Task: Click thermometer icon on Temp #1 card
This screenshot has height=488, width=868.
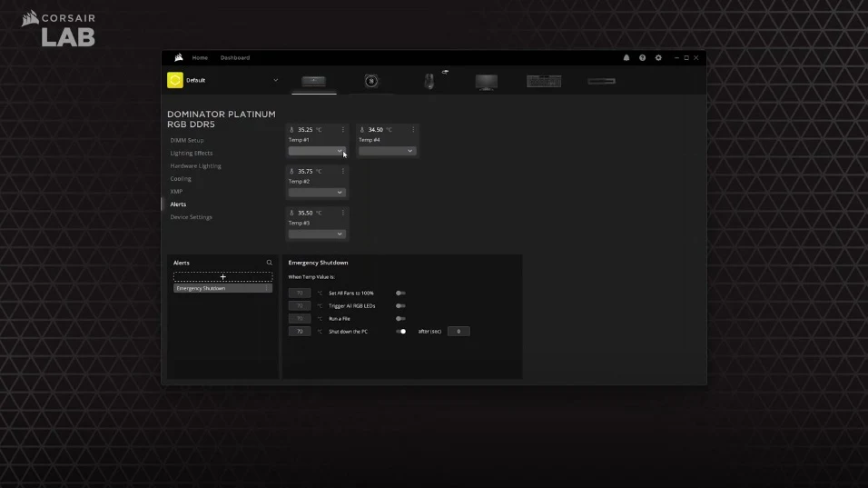Action: 291,130
